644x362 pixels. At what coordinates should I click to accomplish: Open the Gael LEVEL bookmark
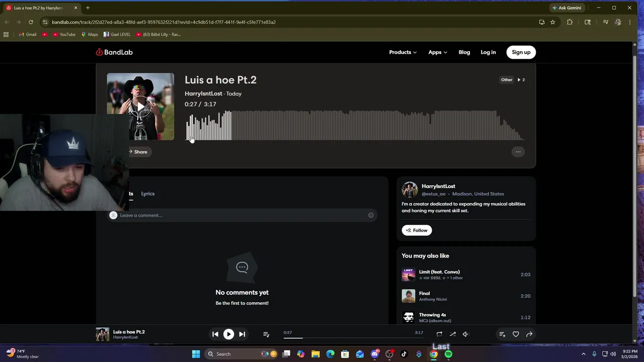pyautogui.click(x=117, y=35)
